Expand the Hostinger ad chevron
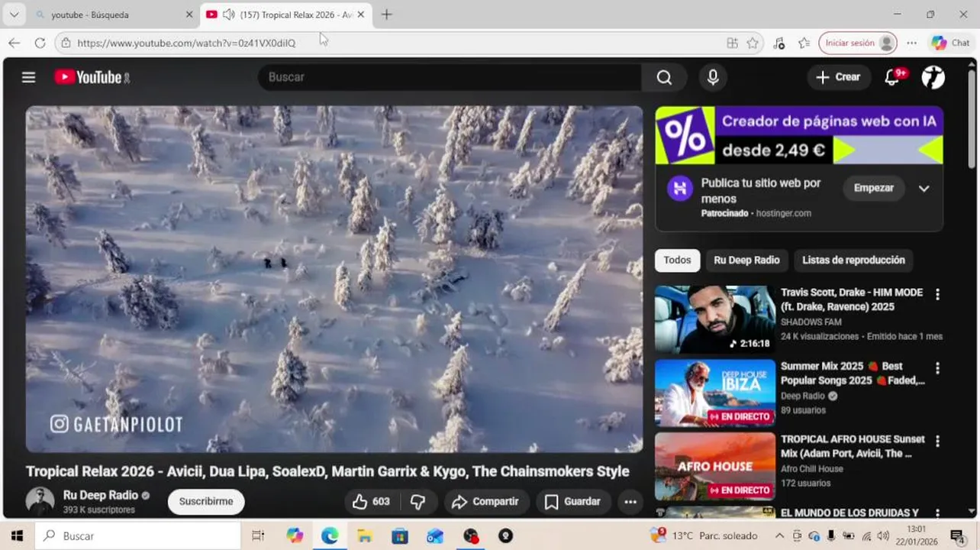The image size is (980, 550). [x=924, y=189]
